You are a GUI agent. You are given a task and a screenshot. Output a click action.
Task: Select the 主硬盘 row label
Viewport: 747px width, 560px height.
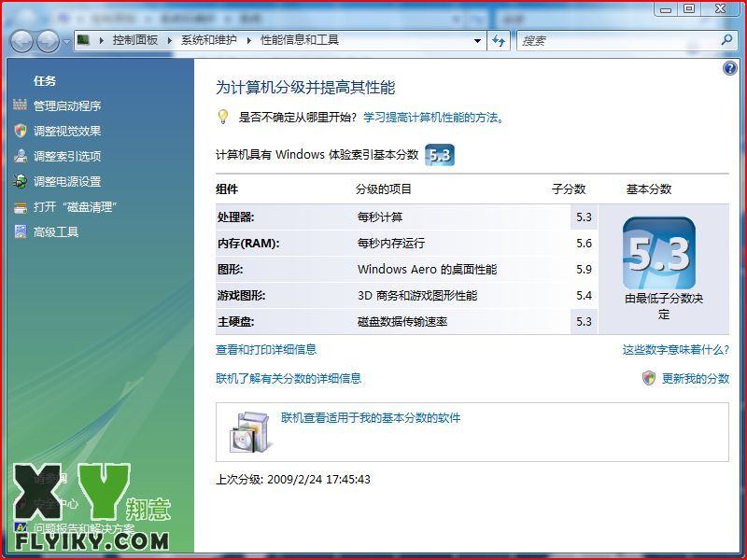click(236, 322)
